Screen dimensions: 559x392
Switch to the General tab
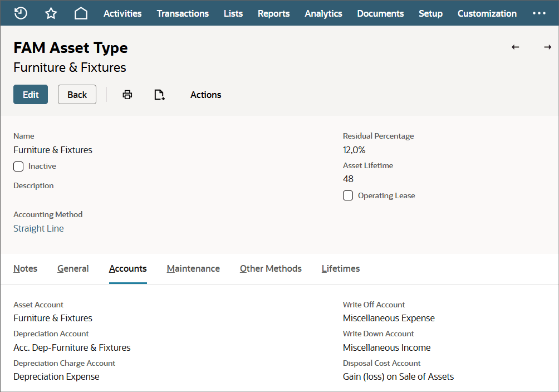click(73, 268)
